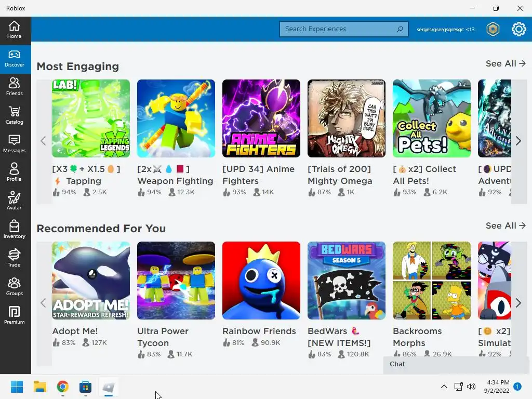Click the Robux hexagon icon
This screenshot has height=399, width=532.
(493, 29)
